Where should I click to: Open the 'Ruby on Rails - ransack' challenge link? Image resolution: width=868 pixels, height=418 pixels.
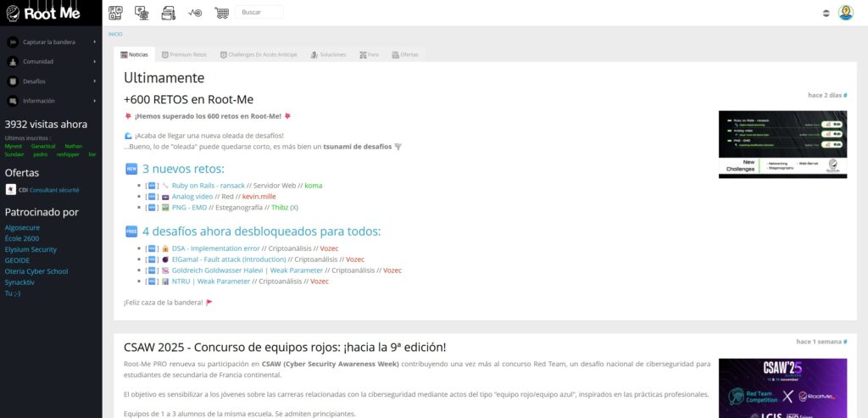coord(208,185)
